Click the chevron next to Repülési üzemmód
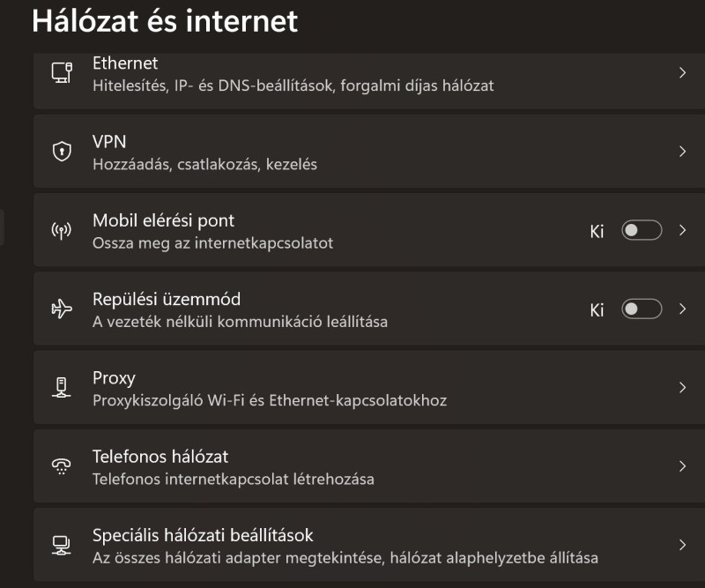 [x=682, y=309]
